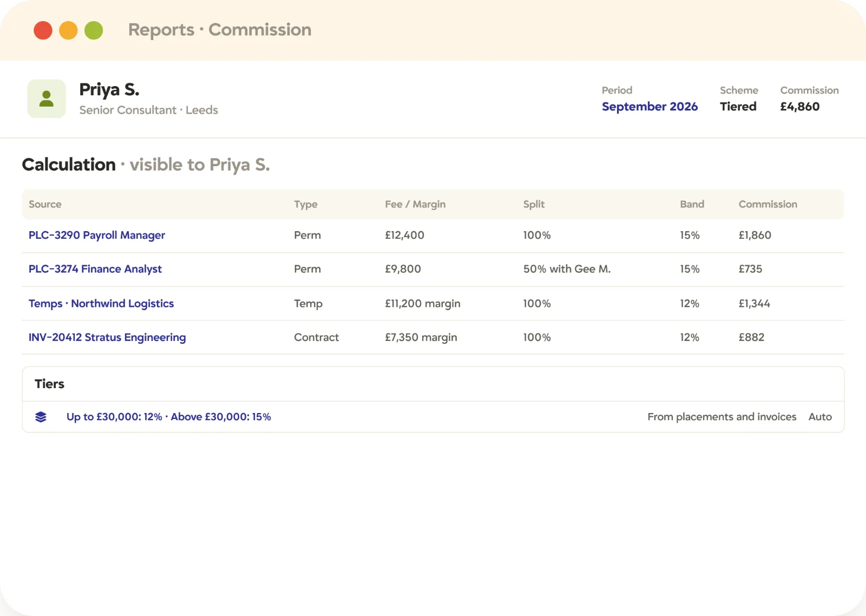Open INV-20412 Stratus Engineering invoice
Screen dimensions: 866x616
click(x=107, y=337)
